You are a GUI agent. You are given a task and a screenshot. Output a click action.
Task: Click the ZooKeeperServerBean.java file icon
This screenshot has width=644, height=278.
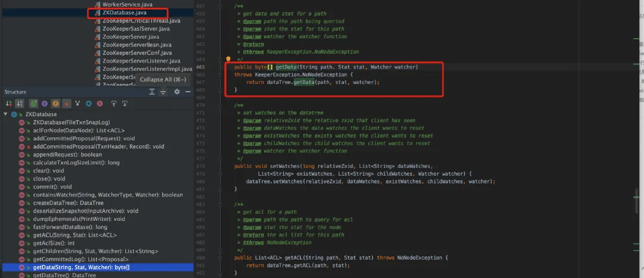(x=97, y=45)
